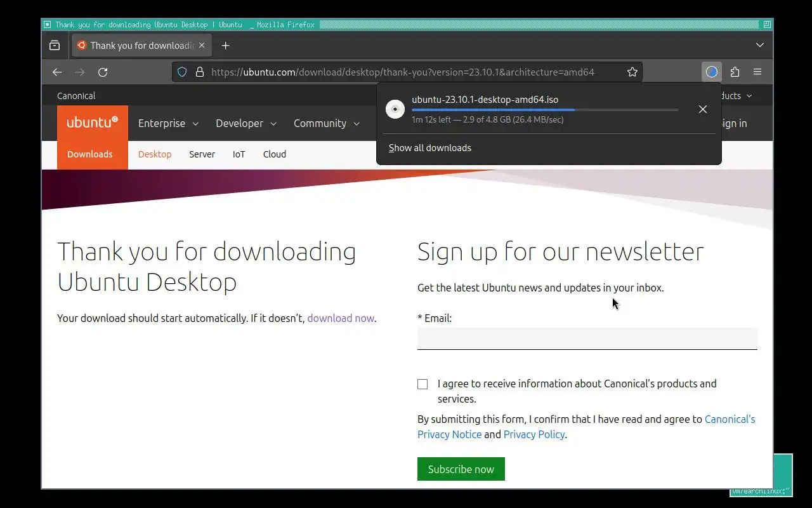Toggle the downloads panel toolbar button
The height and width of the screenshot is (508, 812).
click(x=712, y=72)
